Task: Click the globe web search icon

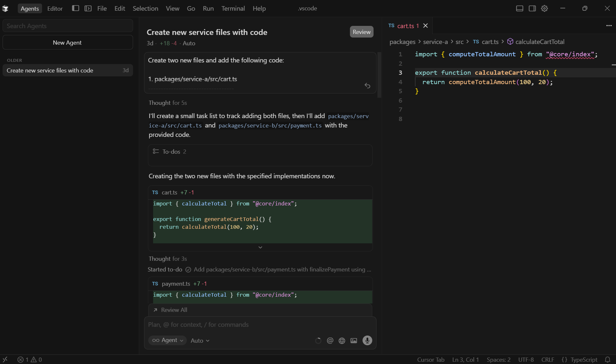Action: [342, 340]
